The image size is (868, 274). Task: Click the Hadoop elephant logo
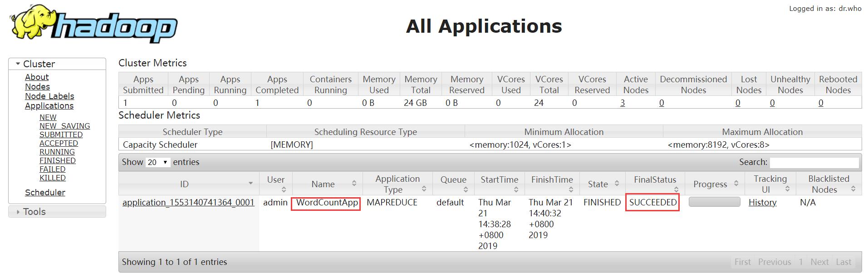coord(93,24)
